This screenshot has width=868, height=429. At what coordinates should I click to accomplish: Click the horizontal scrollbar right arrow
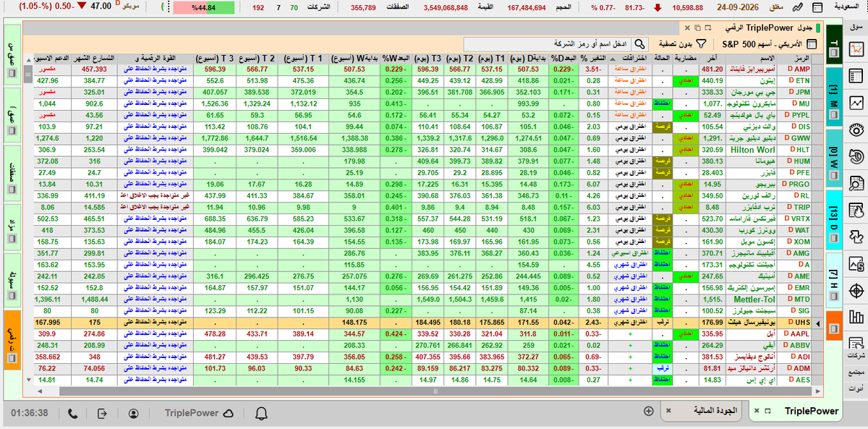[817, 391]
